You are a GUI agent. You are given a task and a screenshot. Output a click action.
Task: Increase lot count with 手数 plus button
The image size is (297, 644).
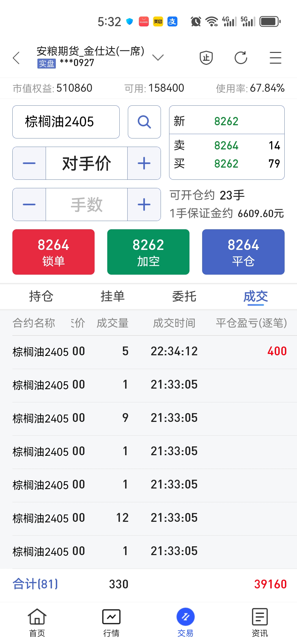click(x=144, y=204)
